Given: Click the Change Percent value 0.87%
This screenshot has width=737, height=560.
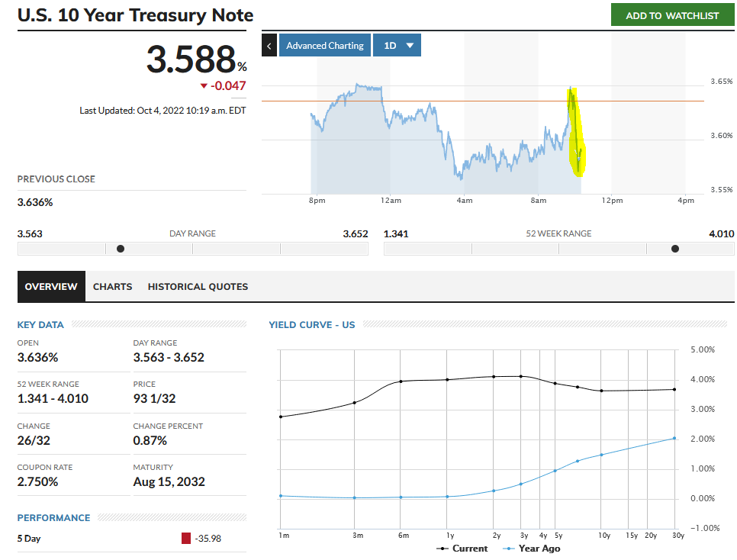Looking at the screenshot, I should (150, 440).
